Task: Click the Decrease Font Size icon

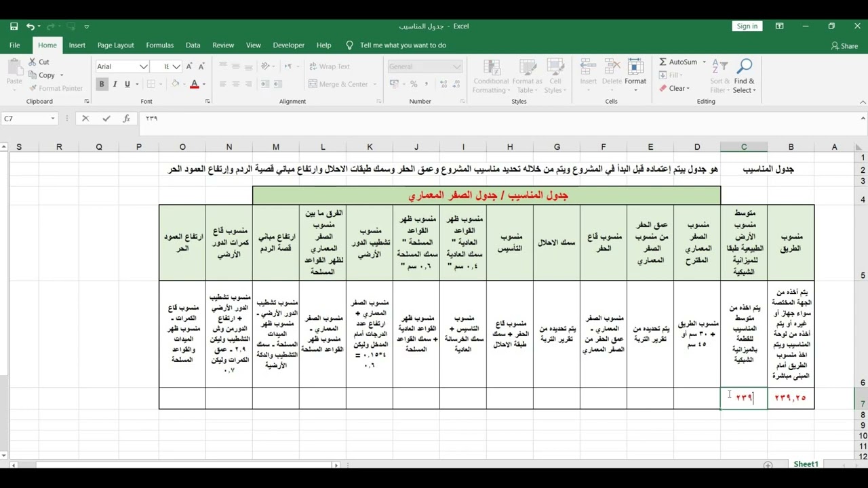Action: (x=201, y=66)
